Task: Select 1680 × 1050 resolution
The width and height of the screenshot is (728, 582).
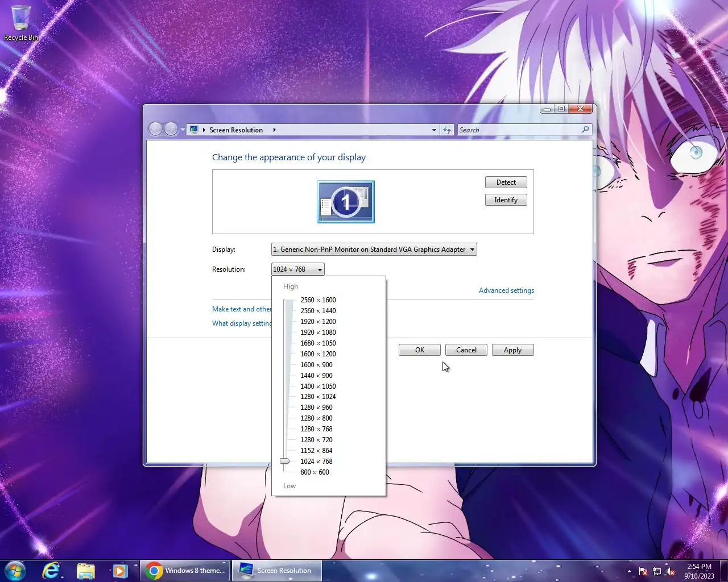Action: click(318, 343)
